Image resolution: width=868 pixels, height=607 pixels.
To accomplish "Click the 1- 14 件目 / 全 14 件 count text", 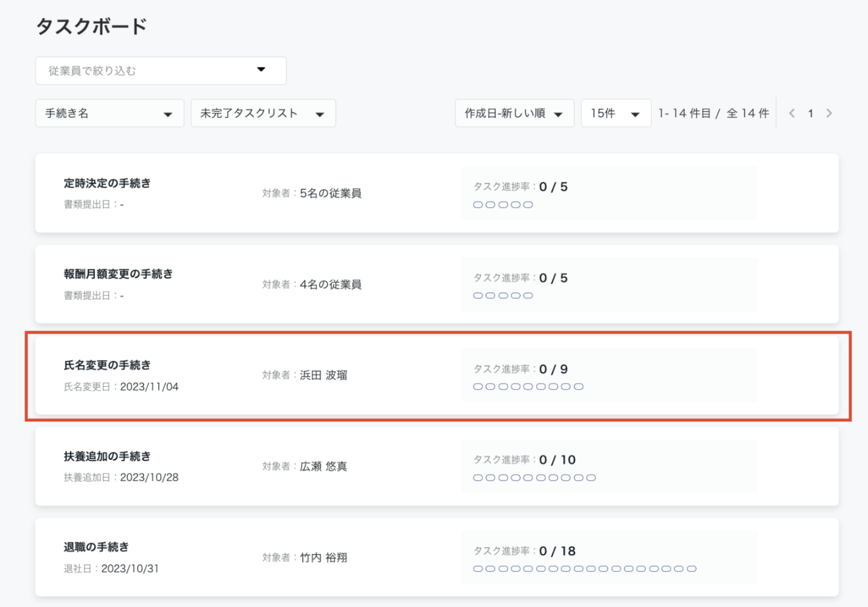I will pos(714,113).
